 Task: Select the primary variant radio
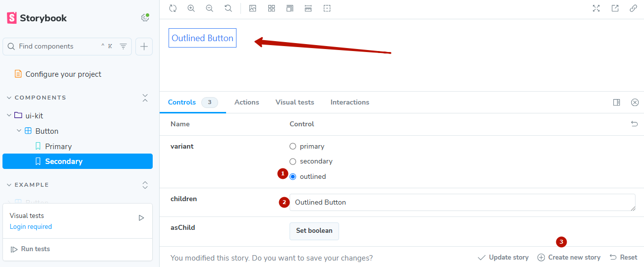coord(293,146)
